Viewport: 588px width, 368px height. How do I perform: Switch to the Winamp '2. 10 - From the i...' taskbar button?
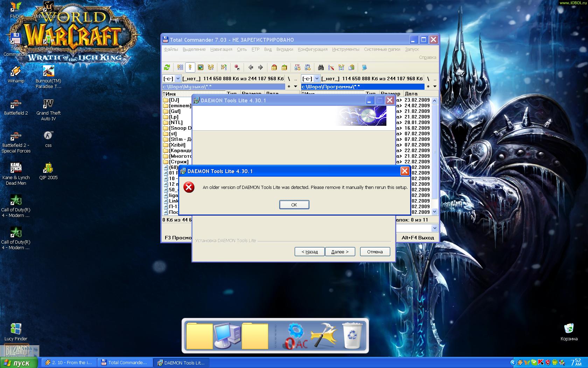69,363
